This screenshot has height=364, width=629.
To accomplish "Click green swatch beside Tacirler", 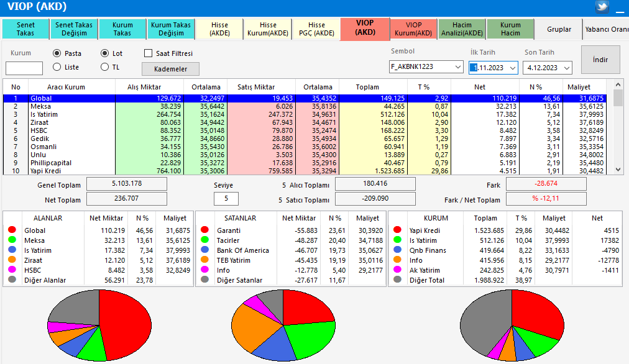I will coord(204,240).
